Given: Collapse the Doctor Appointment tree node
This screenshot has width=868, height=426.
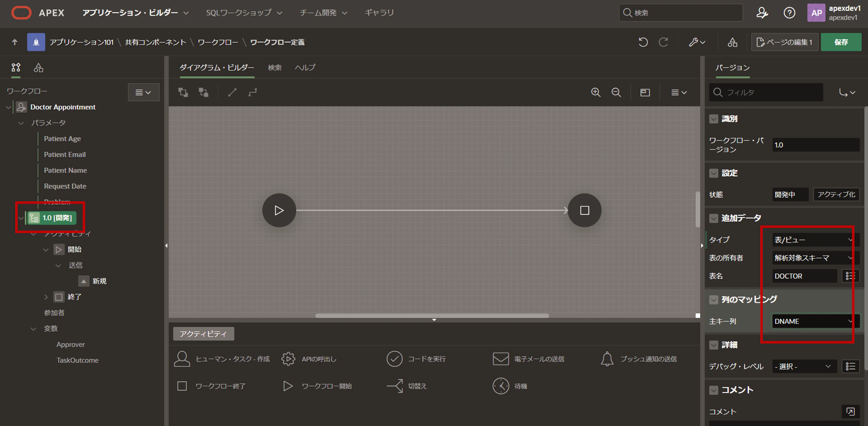Looking at the screenshot, I should click(x=8, y=107).
